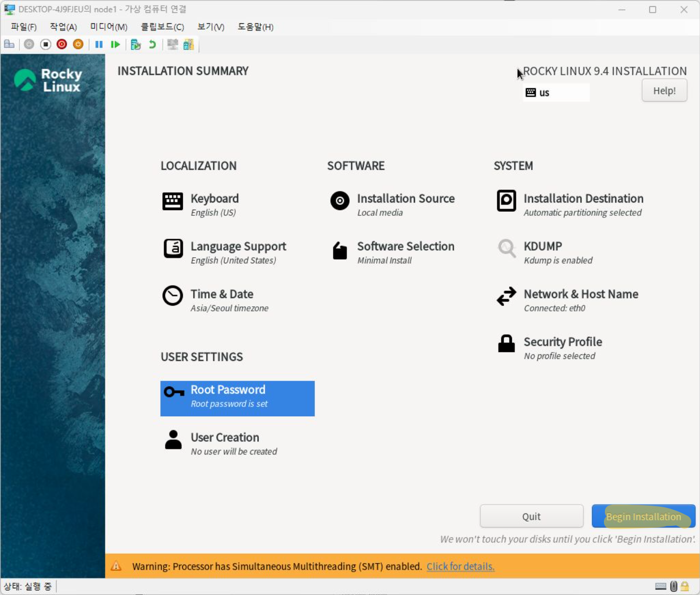Click the Time & Date clock icon
Viewport: 700px width, 595px height.
tap(173, 296)
